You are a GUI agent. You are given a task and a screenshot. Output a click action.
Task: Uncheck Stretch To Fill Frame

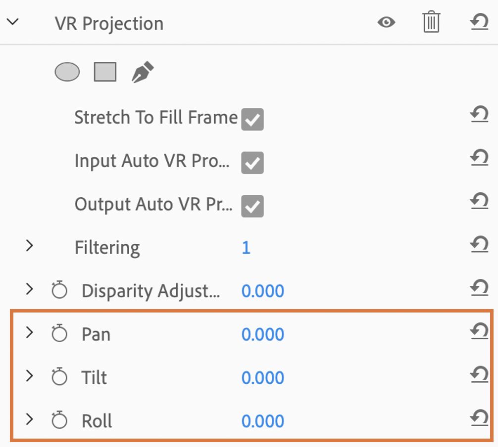click(x=252, y=120)
